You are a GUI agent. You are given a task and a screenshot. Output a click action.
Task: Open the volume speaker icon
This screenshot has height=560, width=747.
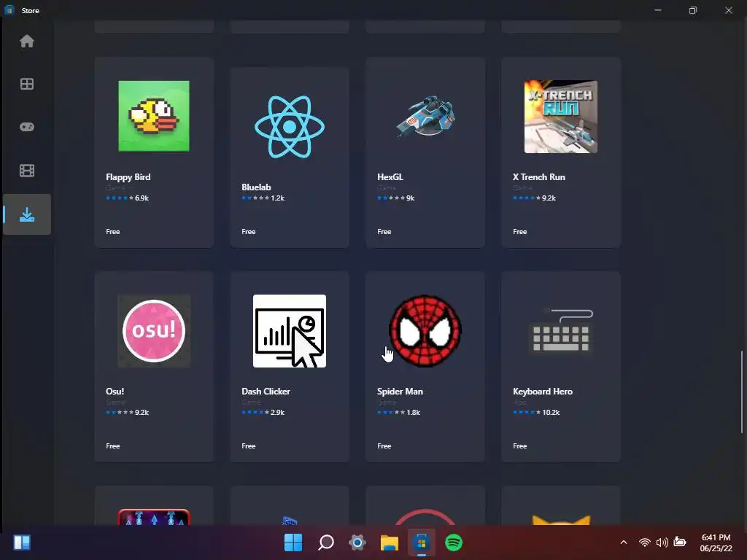[x=662, y=542]
